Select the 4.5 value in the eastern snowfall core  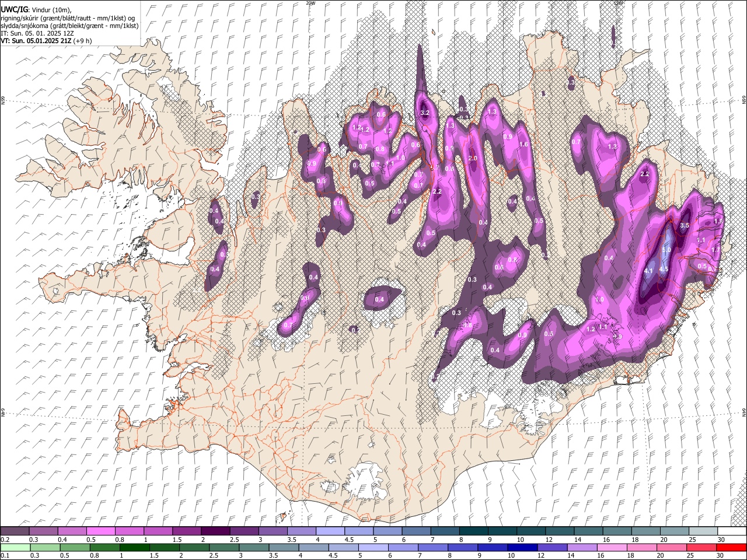click(x=664, y=269)
